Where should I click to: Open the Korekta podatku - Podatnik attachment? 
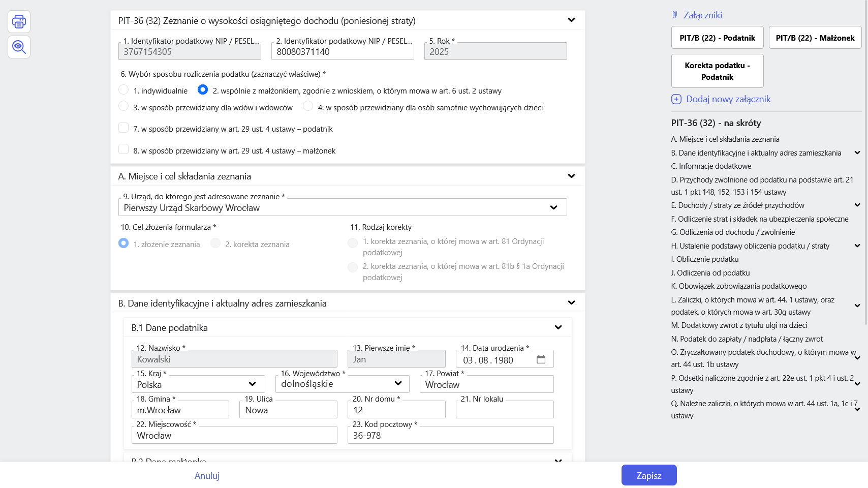[x=717, y=71]
